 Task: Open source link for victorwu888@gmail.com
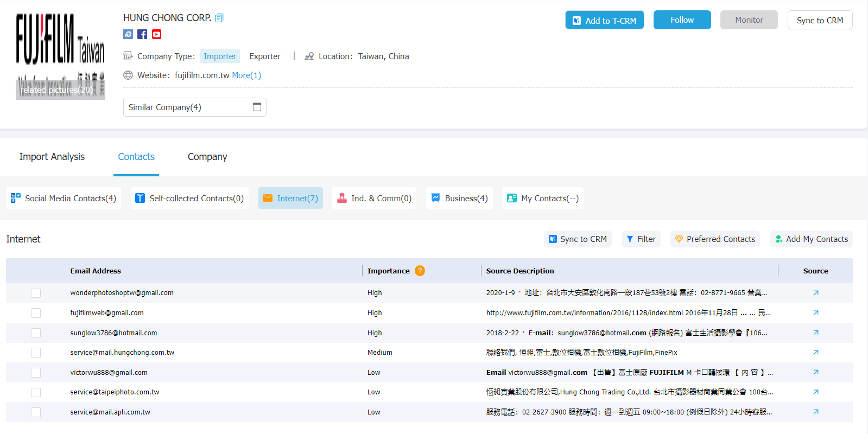815,373
